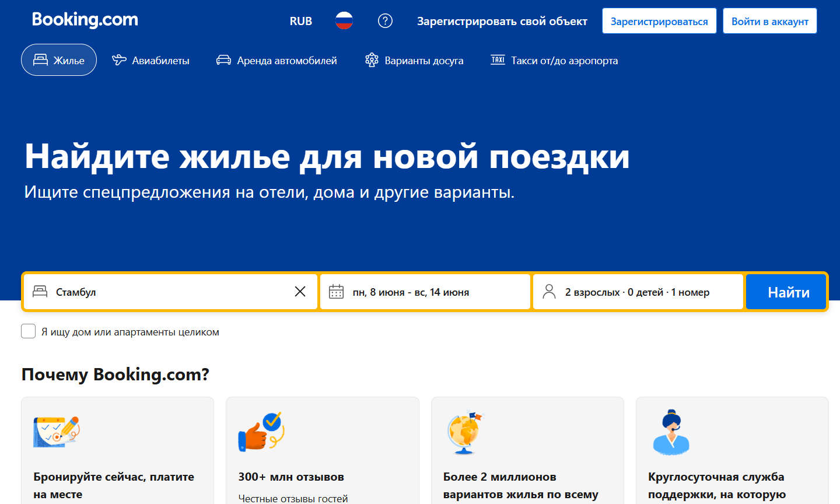Click Войти в аккаунт button
Viewport: 840px width, 504px height.
[770, 21]
